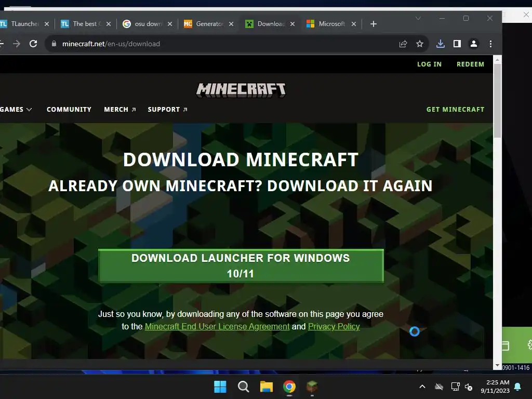Show hidden system tray icons
Screen dimensions: 532x399
click(422, 387)
